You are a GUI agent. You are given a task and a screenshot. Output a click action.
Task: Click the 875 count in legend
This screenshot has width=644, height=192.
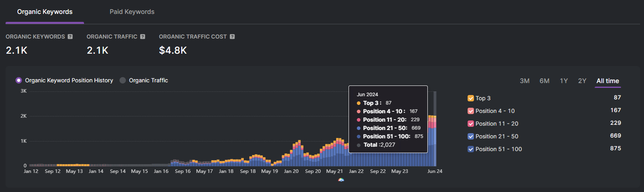pos(616,148)
